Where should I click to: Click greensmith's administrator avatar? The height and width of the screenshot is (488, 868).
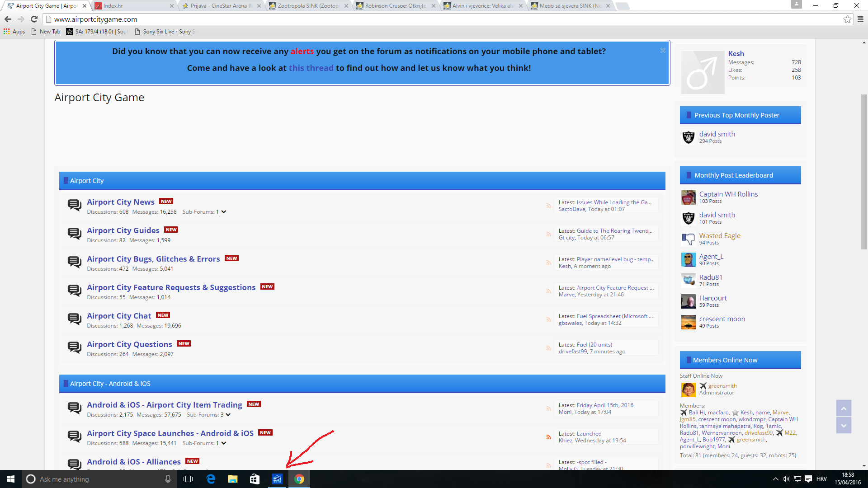pos(688,389)
